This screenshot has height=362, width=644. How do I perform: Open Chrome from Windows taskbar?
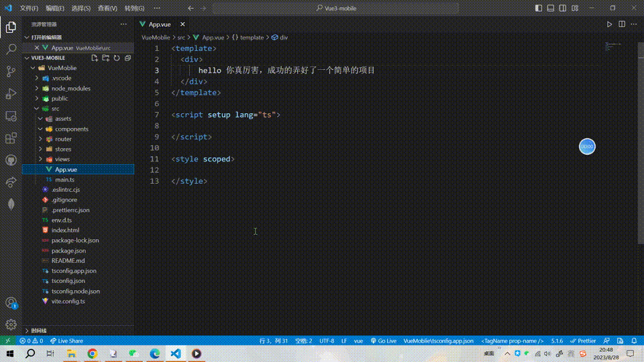(x=93, y=353)
